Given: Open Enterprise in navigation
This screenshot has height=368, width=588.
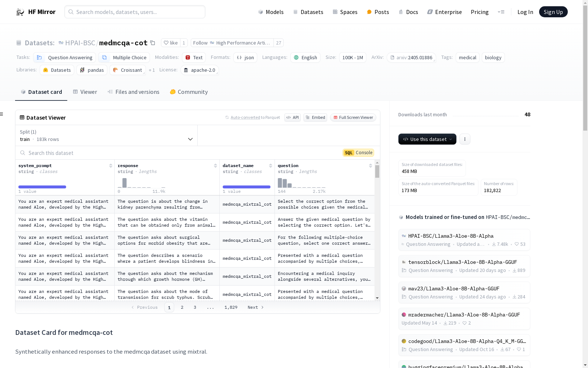Looking at the screenshot, I should pyautogui.click(x=444, y=12).
